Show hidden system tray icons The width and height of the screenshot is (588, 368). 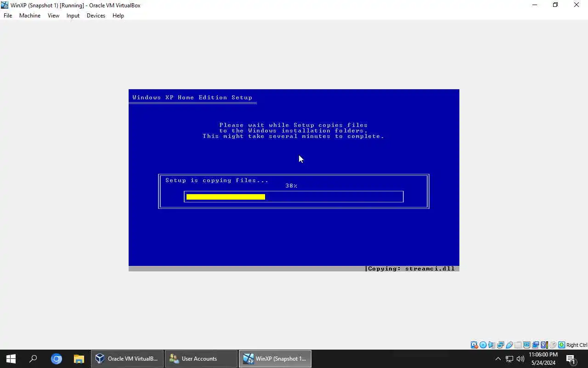click(498, 359)
